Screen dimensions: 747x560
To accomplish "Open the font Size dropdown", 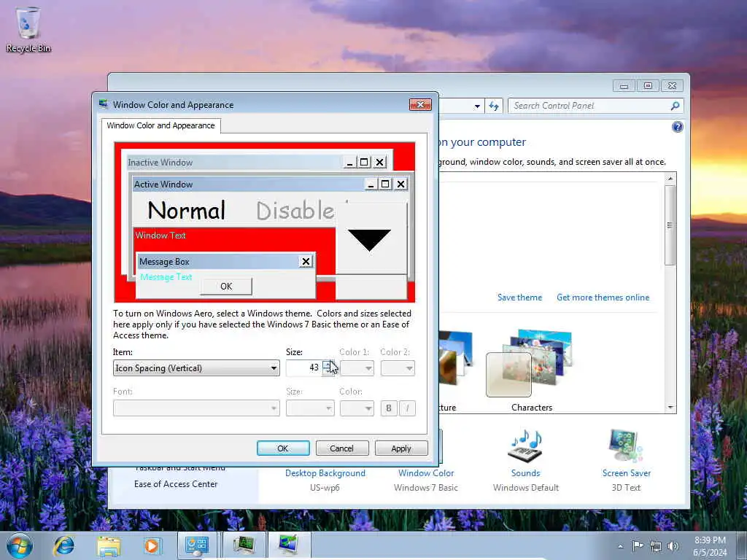I will (x=310, y=408).
